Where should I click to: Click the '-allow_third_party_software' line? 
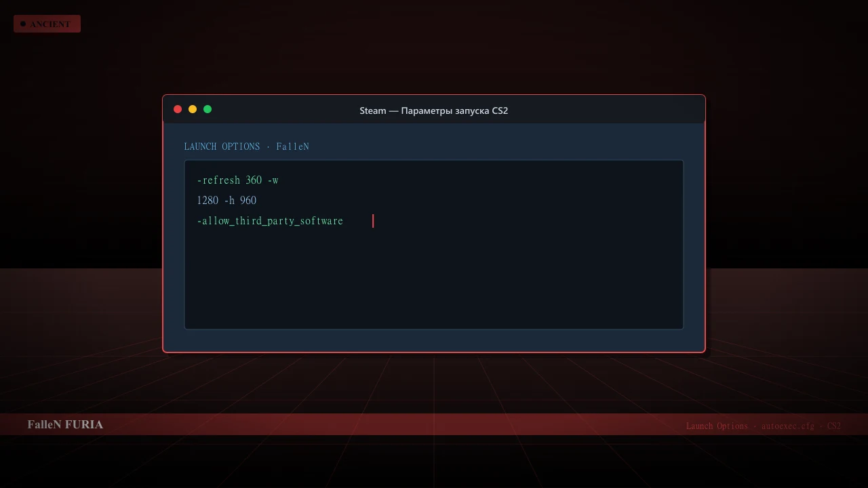point(270,221)
